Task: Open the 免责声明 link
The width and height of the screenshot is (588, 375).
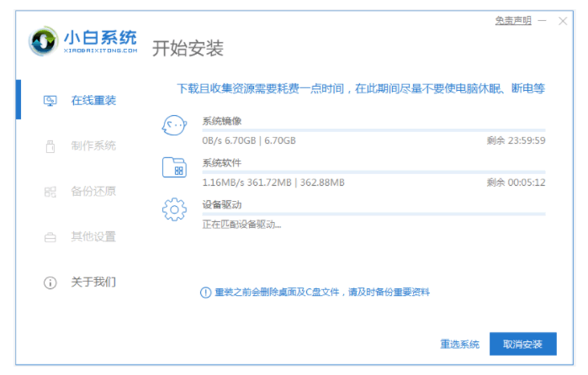Action: [x=513, y=20]
